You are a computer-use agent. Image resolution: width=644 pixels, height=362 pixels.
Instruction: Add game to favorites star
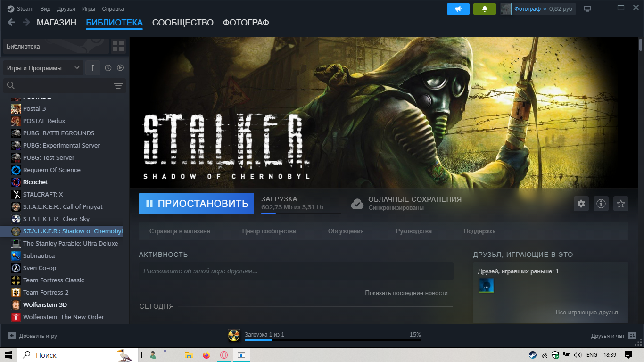pos(621,204)
